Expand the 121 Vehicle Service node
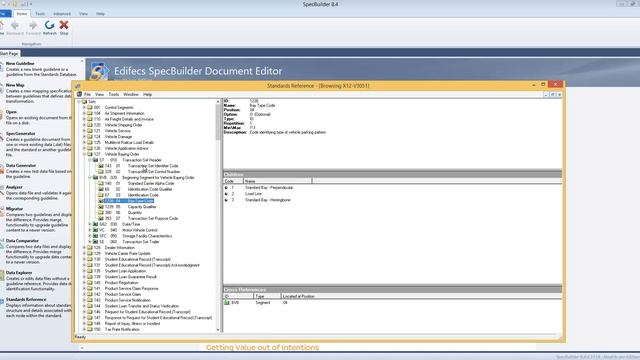 pyautogui.click(x=84, y=131)
